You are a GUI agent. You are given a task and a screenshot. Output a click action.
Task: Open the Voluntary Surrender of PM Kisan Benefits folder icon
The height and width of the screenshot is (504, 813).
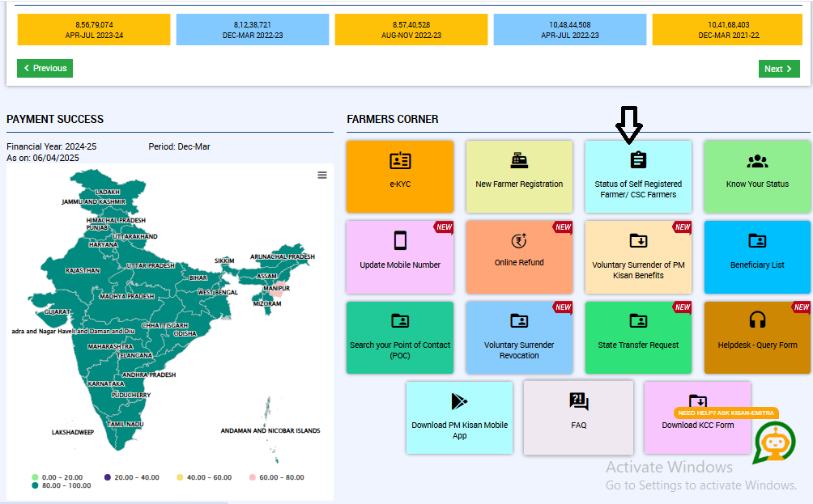click(638, 241)
